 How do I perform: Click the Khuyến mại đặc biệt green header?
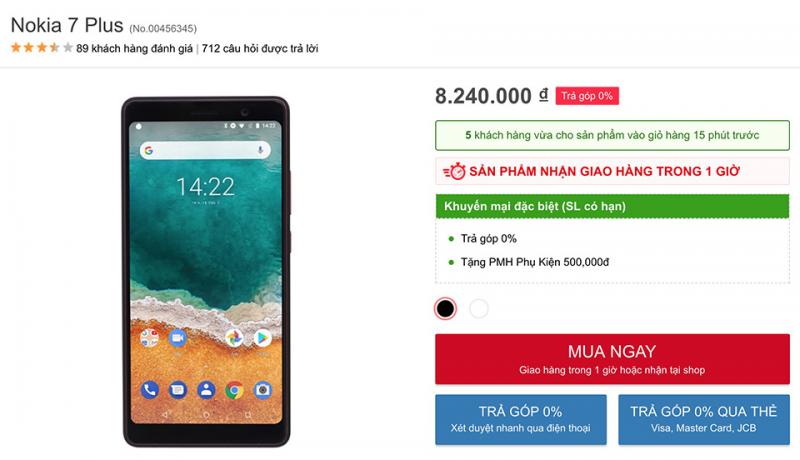click(612, 206)
